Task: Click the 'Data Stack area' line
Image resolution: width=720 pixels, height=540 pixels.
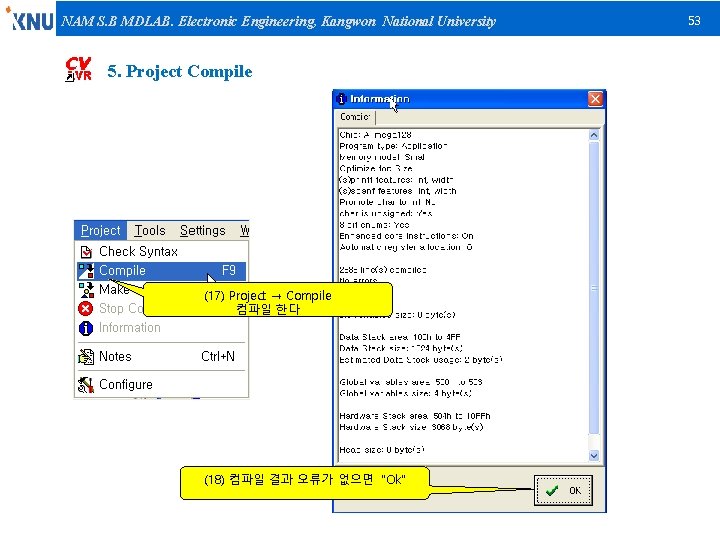Action: point(399,337)
